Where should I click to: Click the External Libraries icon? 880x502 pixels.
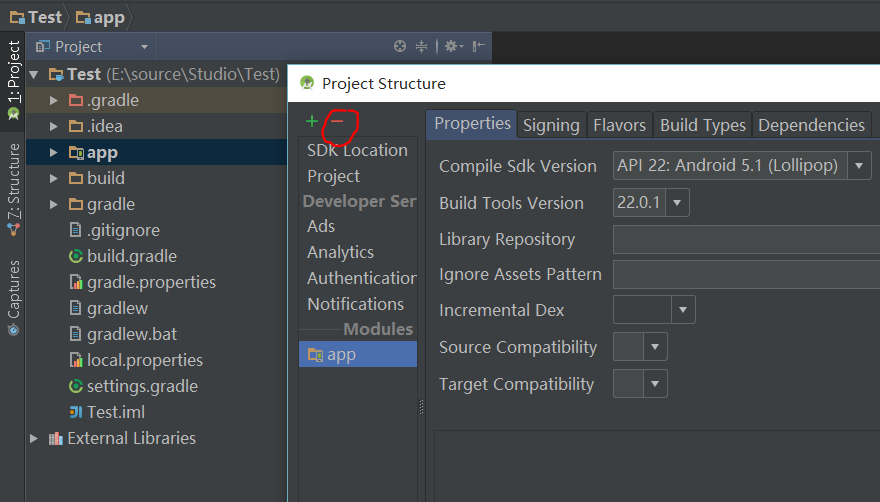pos(56,439)
